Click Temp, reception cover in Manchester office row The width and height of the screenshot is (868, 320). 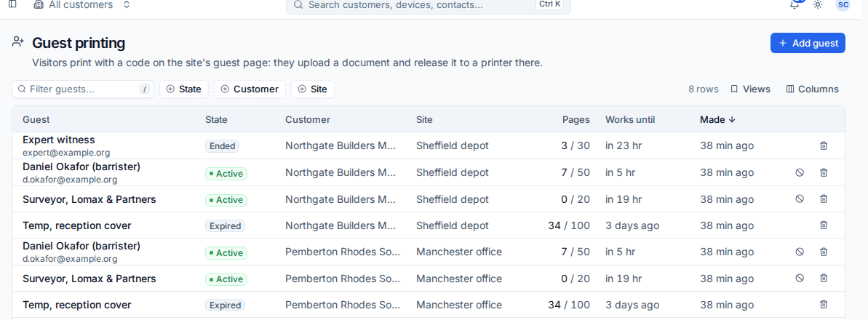pyautogui.click(x=77, y=305)
